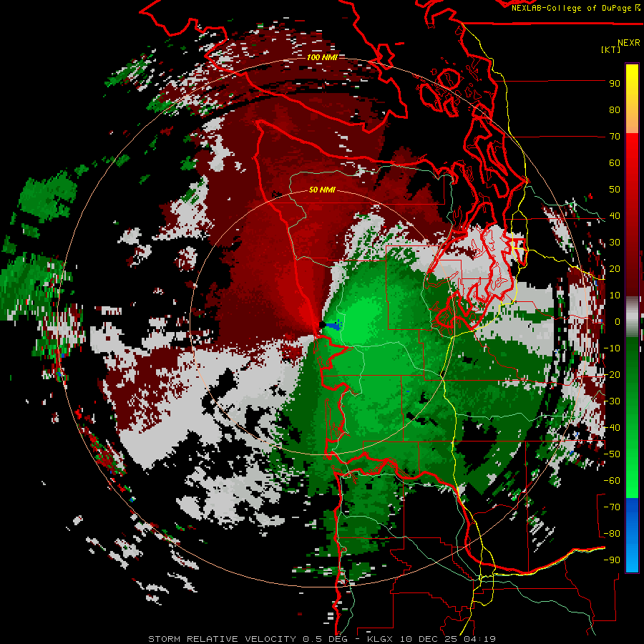
Task: Click the 50 value on the velocity scale
Action: [615, 190]
